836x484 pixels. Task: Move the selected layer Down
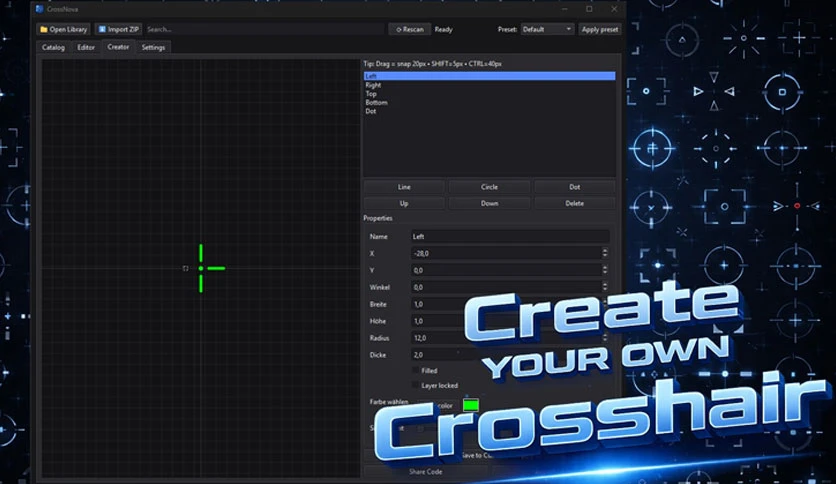[x=489, y=204]
